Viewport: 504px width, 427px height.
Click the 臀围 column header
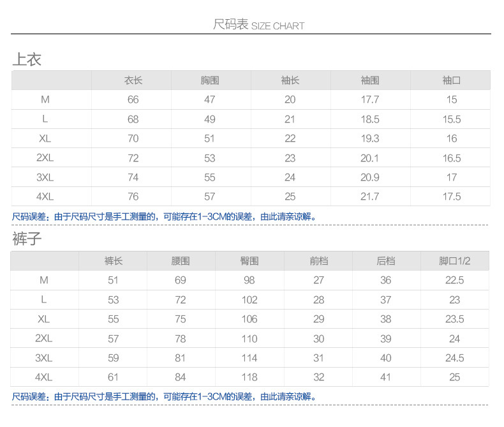click(x=249, y=261)
